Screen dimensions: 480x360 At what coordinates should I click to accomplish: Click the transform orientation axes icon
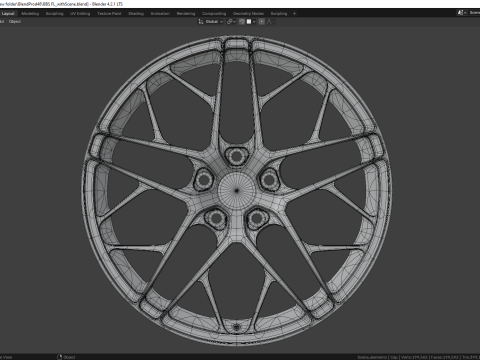click(201, 22)
